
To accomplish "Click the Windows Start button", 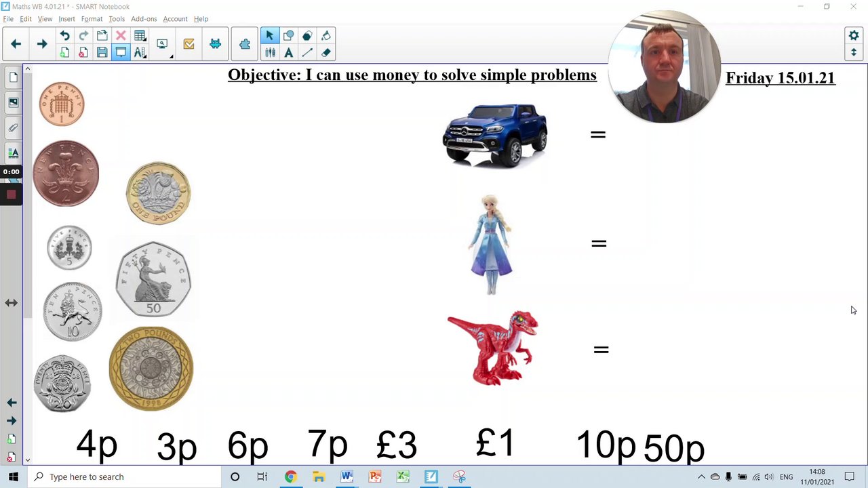I will [14, 476].
